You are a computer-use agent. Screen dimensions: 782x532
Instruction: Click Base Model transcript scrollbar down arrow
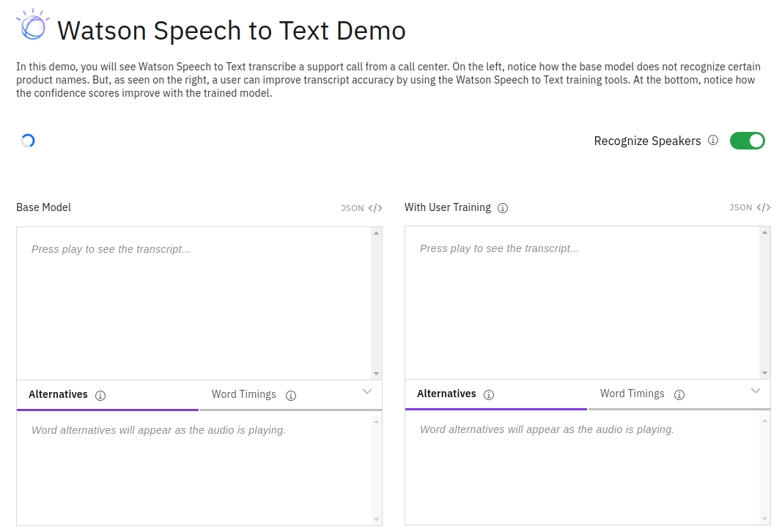[377, 374]
